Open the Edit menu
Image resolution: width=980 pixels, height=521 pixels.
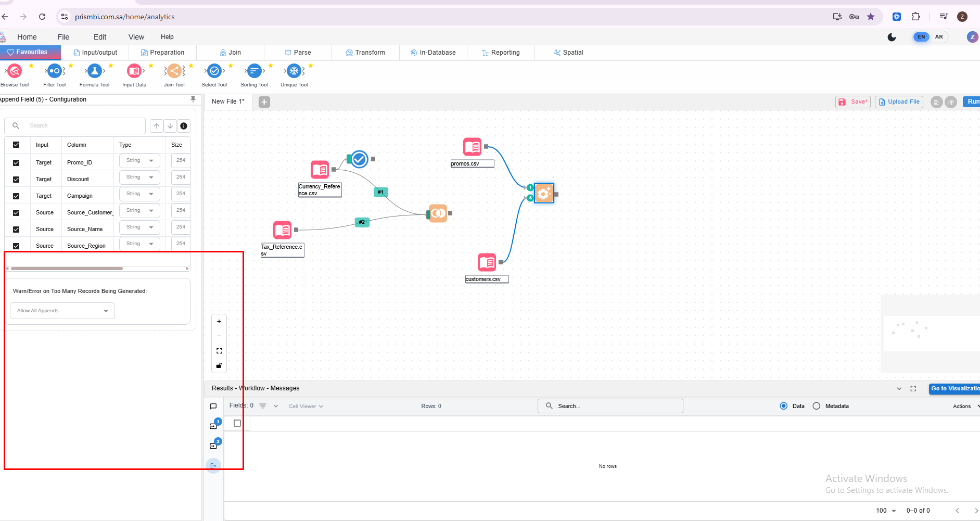tap(100, 37)
